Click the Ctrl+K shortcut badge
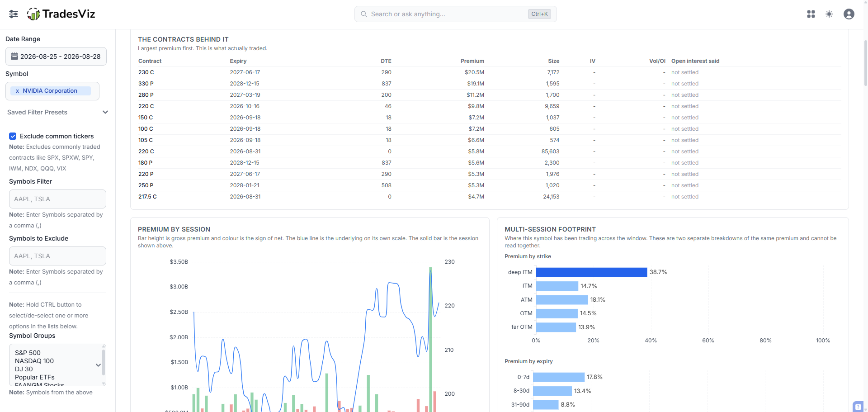 click(539, 14)
